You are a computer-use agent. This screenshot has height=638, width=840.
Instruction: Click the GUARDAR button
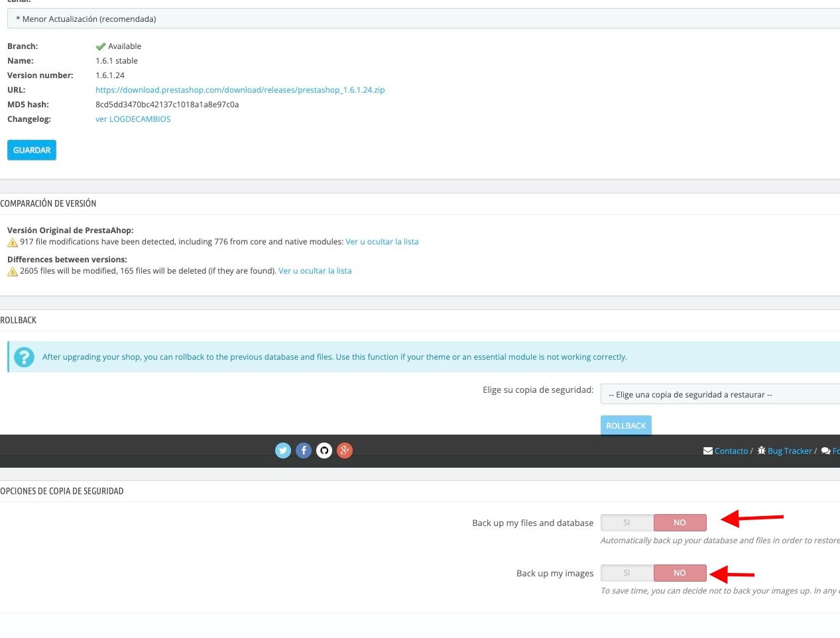32,150
